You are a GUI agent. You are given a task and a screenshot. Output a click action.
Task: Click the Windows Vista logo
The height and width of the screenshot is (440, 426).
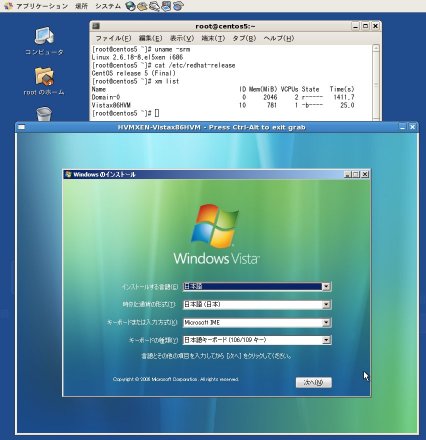(217, 235)
